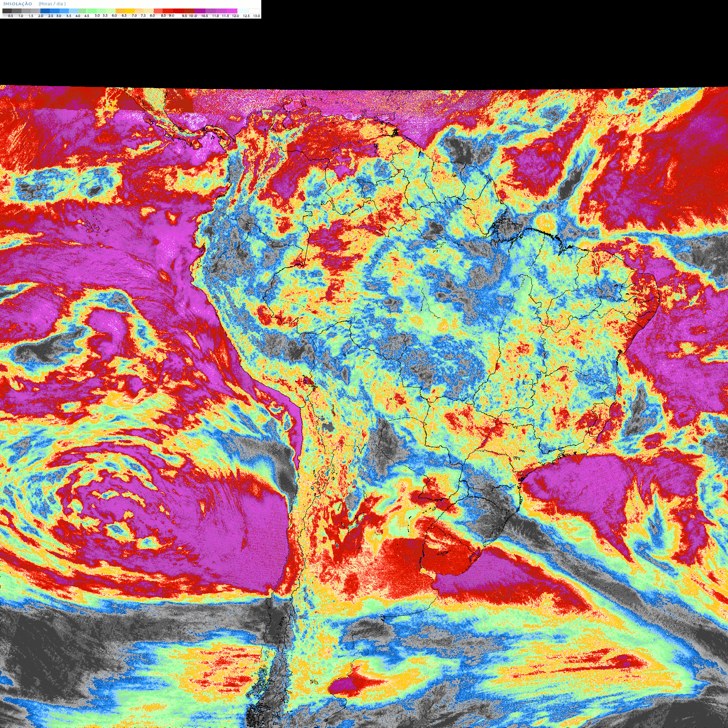Select the purple 10.5 hours swatch
728x728 pixels.
[200, 11]
